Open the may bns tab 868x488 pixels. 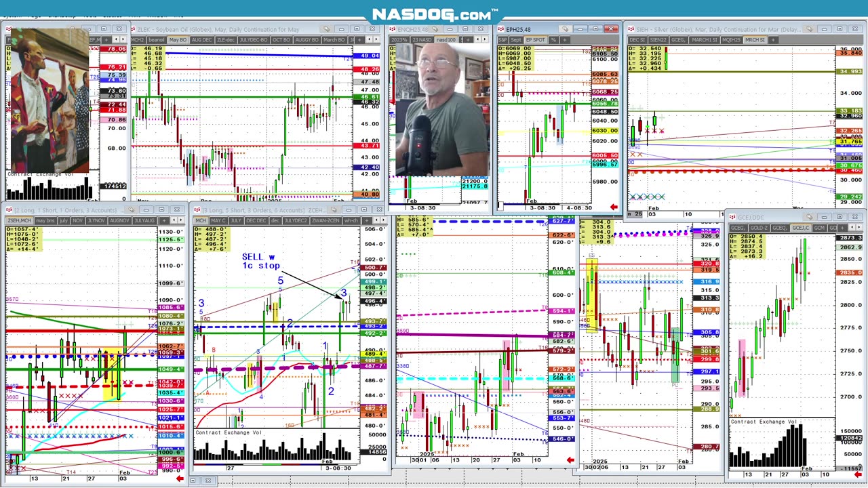(x=45, y=220)
